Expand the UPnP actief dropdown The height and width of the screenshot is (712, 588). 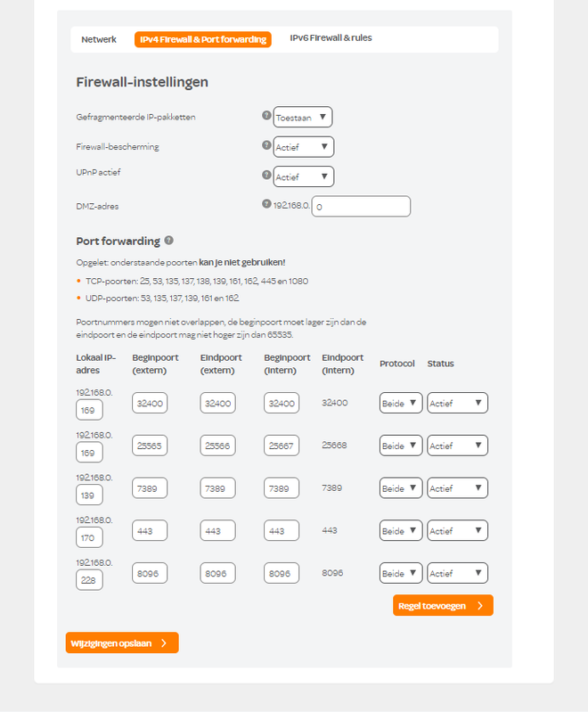[303, 176]
